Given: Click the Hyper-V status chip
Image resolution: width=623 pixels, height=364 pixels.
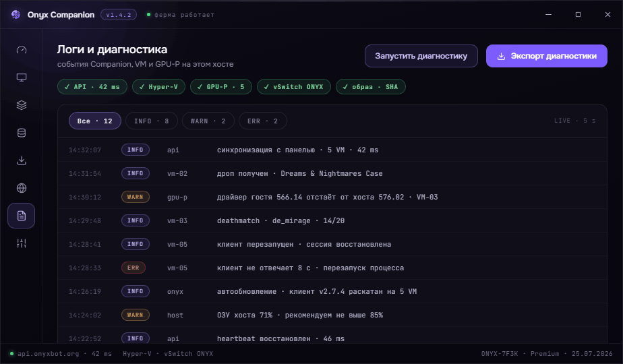Looking at the screenshot, I should tap(158, 87).
